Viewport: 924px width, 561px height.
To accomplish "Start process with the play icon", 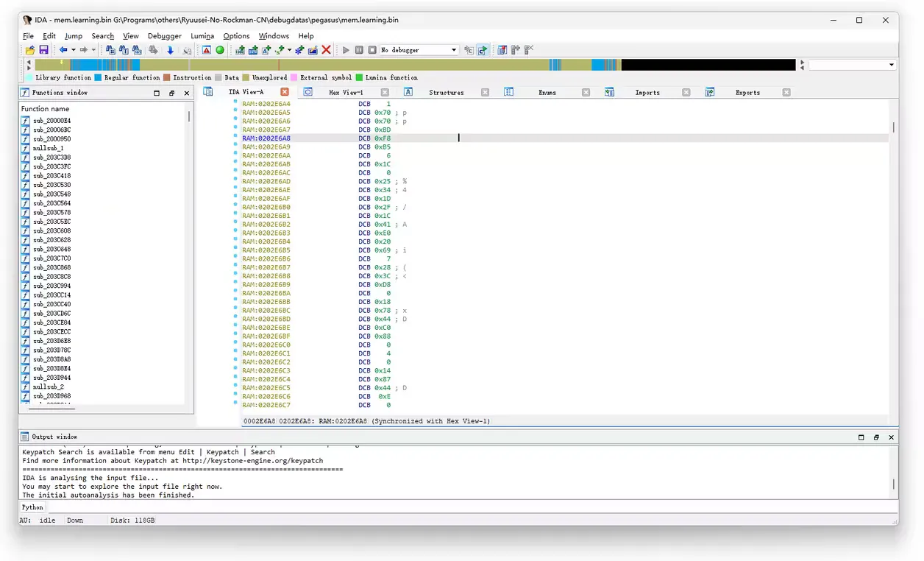I will coord(346,50).
